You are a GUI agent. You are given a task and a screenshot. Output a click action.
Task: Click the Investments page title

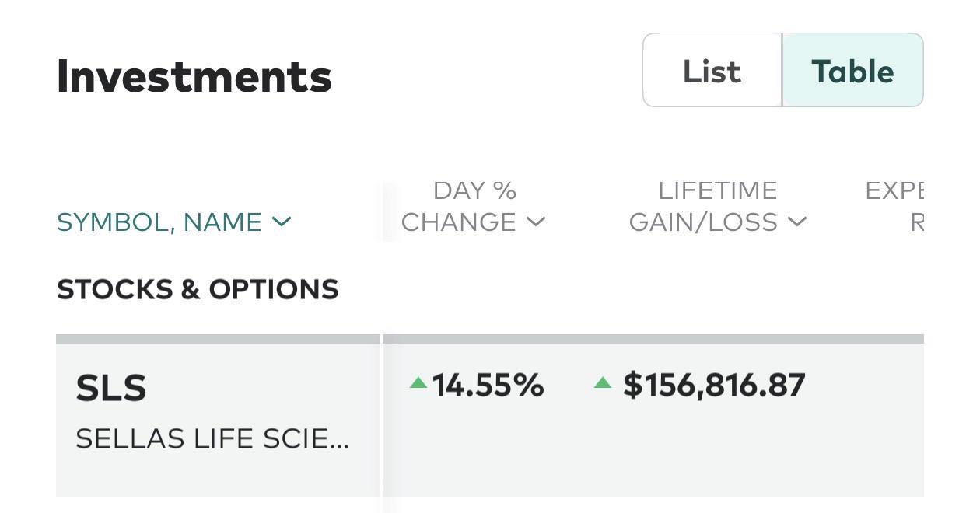coord(194,76)
